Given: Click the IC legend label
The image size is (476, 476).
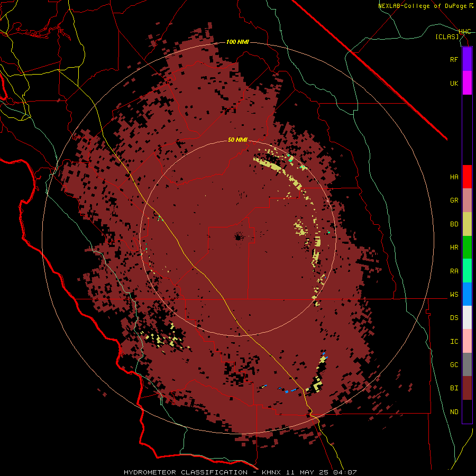Looking at the screenshot, I should [454, 342].
